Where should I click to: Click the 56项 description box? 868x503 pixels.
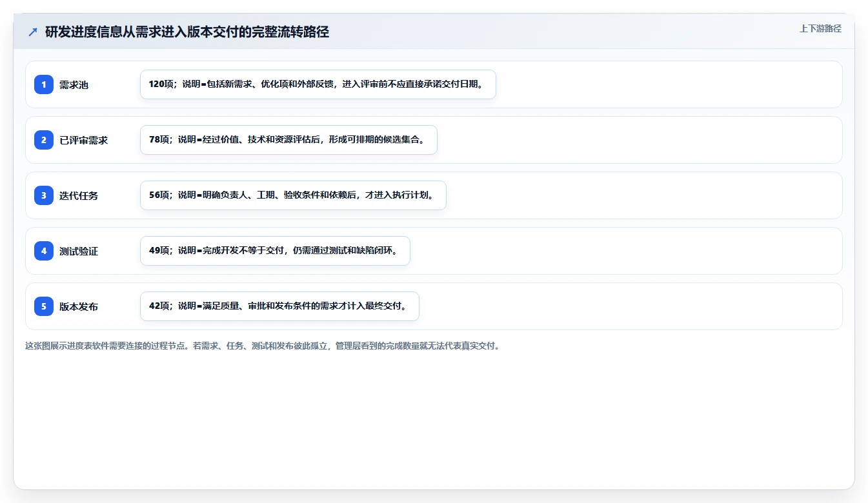pos(293,195)
